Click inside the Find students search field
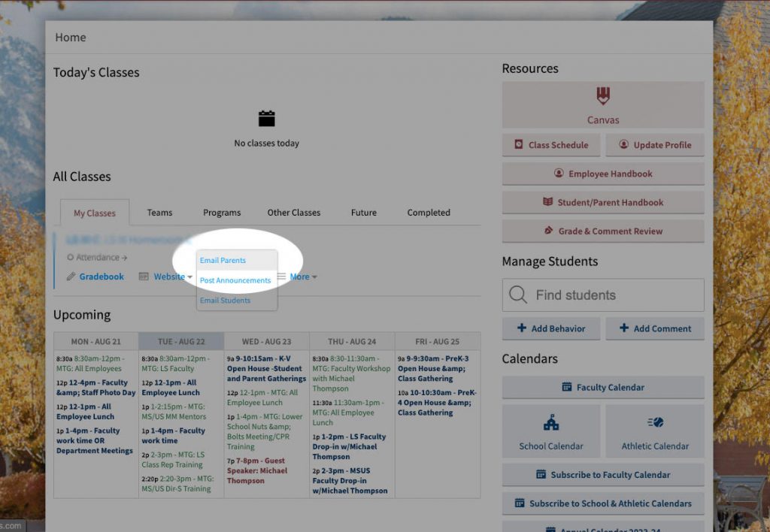 613,295
